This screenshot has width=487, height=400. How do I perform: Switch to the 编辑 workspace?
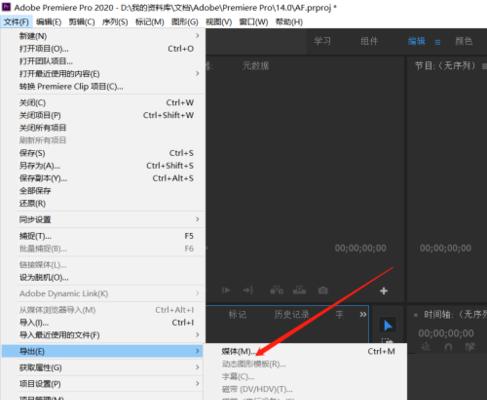416,41
